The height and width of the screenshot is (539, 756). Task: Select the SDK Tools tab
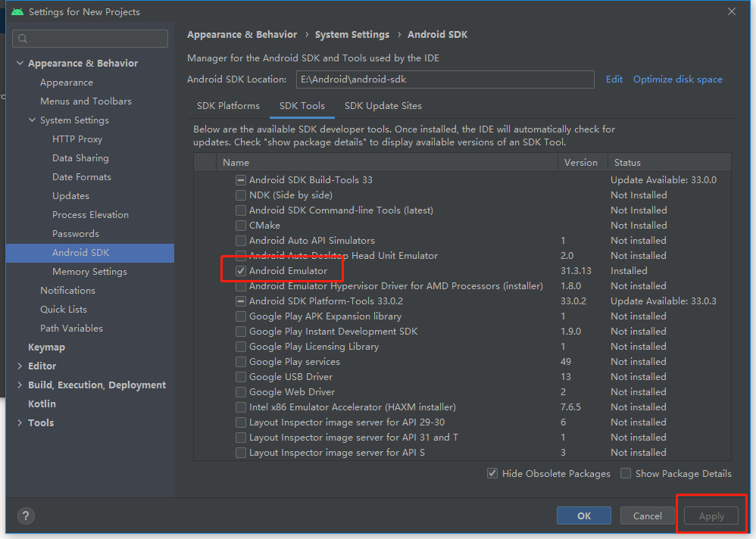click(302, 106)
